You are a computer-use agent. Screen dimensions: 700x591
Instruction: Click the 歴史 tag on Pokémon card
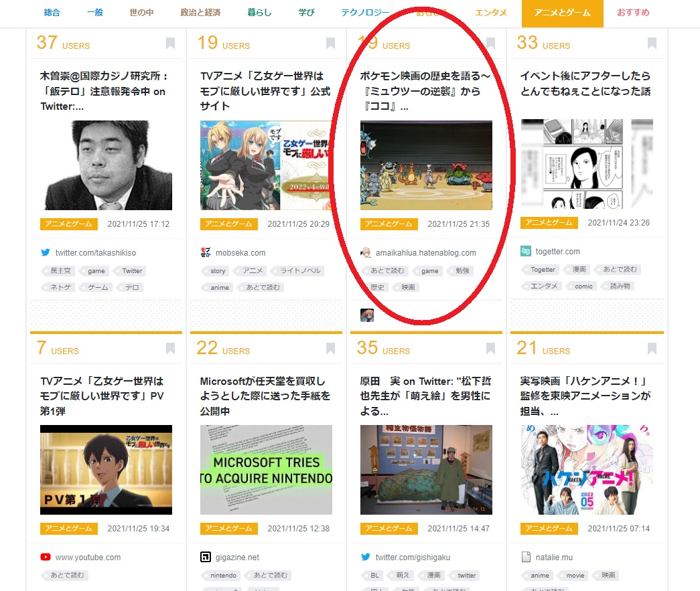click(x=376, y=287)
